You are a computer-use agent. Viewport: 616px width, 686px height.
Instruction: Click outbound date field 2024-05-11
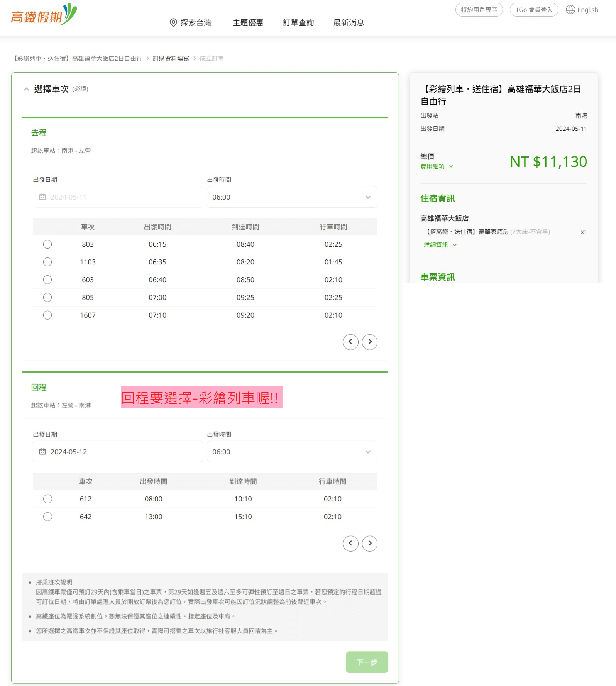tap(118, 197)
